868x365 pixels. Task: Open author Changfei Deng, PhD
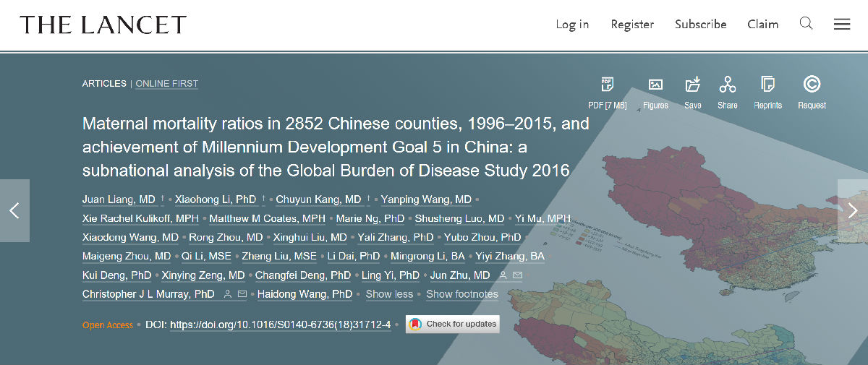303,275
